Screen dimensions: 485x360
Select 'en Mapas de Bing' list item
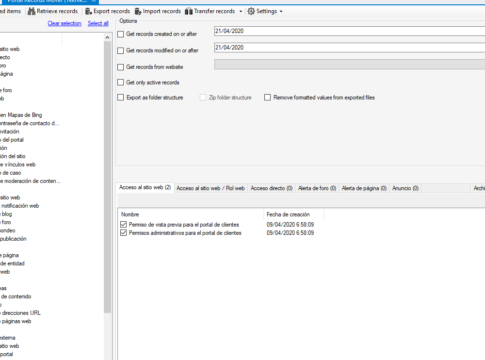(x=21, y=115)
